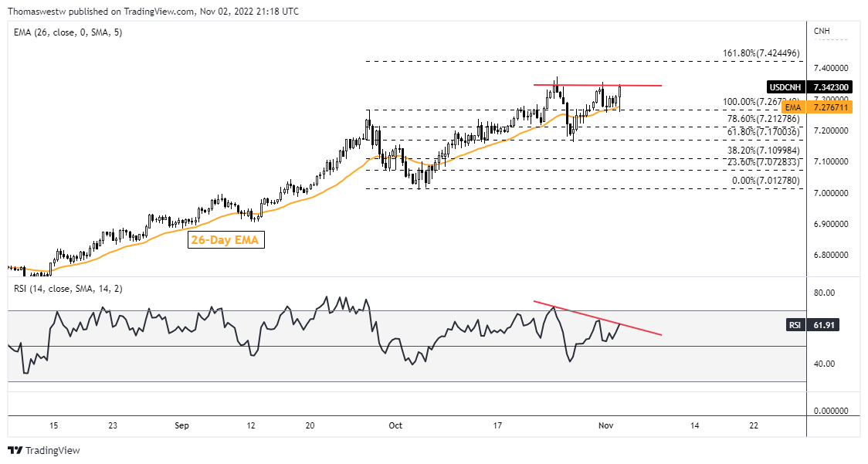Click the Sep label on the date axis
The image size is (868, 464).
tap(181, 425)
